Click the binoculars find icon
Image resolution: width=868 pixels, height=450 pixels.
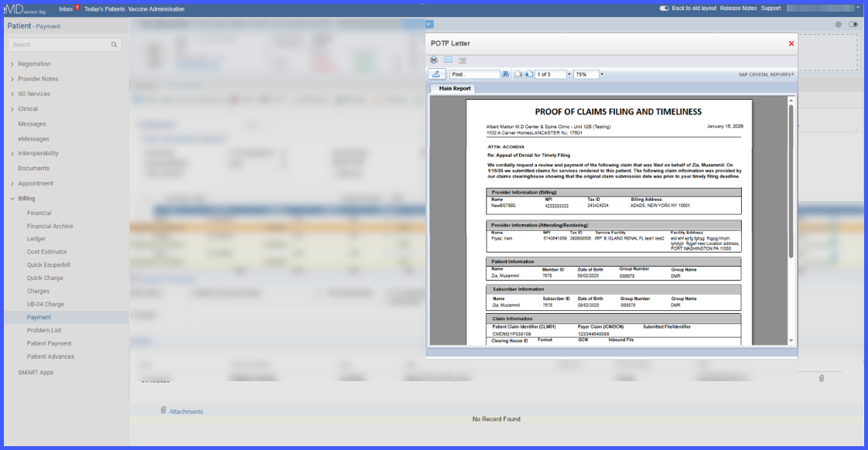coord(505,74)
